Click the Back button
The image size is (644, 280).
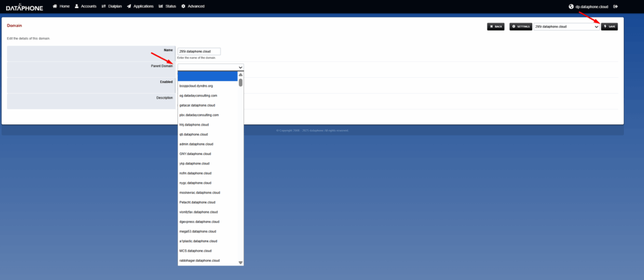tap(496, 26)
